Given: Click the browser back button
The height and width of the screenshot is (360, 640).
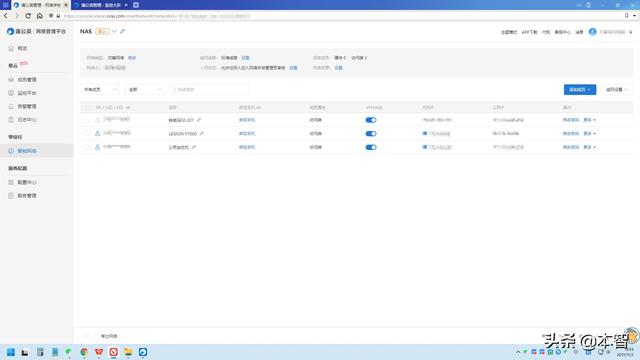Looking at the screenshot, I should [x=6, y=16].
